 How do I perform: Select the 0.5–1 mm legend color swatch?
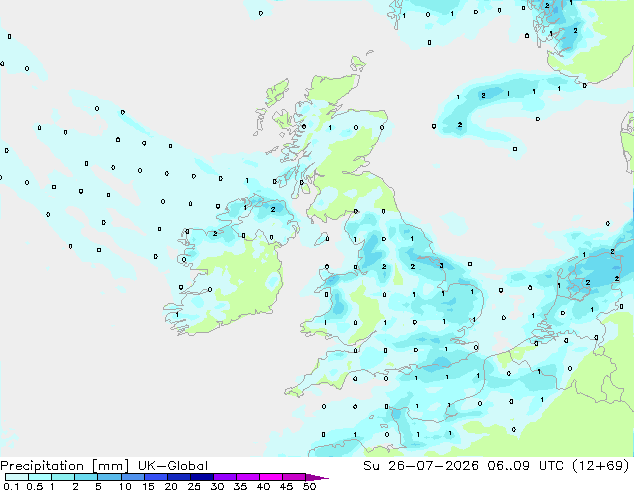coord(40,477)
